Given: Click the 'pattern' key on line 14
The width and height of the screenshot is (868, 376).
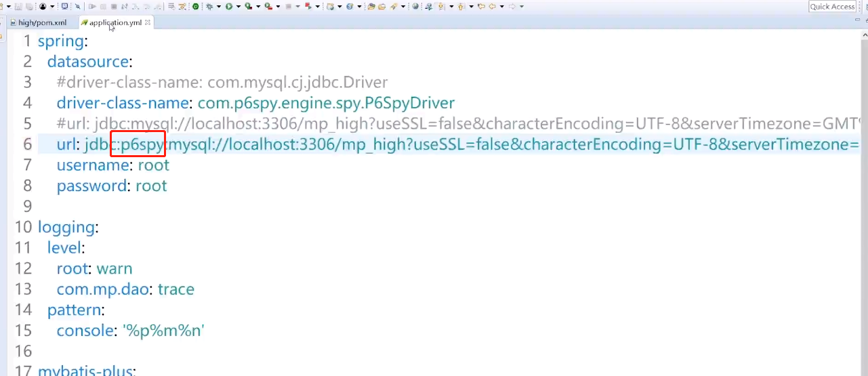Looking at the screenshot, I should pos(74,310).
